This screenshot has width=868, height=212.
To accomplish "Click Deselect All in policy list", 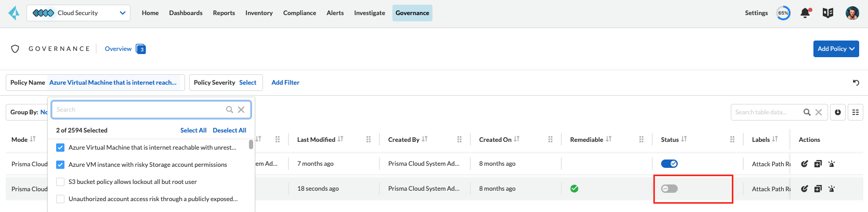I will click(x=229, y=130).
